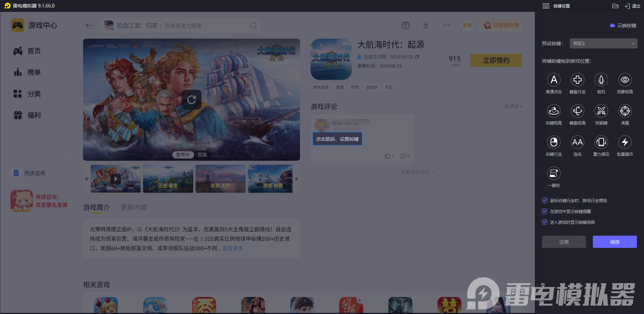Click the 写实 tag
This screenshot has height=314, width=644.
(x=389, y=87)
